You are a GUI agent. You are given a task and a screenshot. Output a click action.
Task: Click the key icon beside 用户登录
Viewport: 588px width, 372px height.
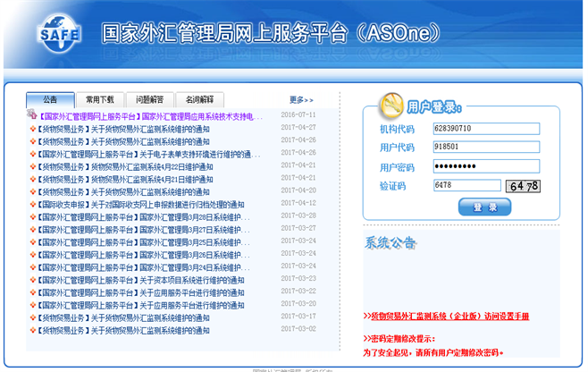pos(390,106)
